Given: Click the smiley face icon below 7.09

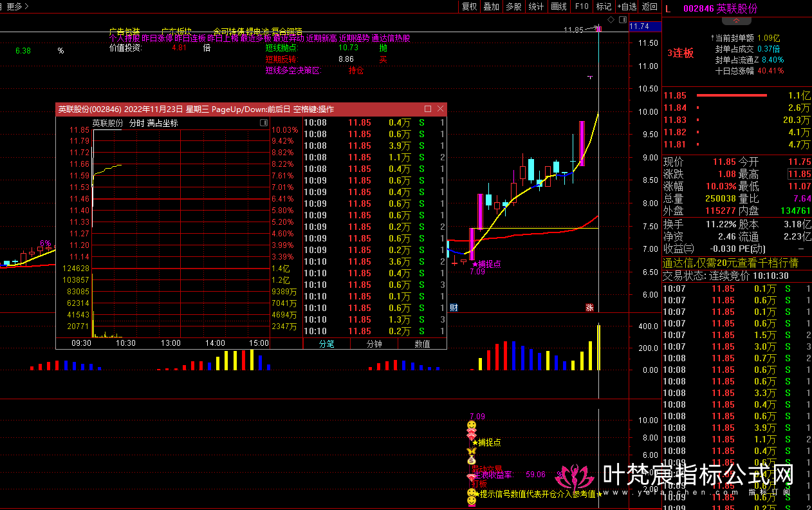Looking at the screenshot, I should (x=472, y=425).
